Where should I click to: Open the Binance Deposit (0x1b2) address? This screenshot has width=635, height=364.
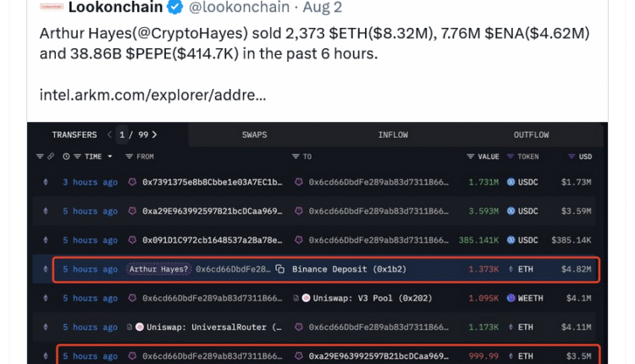coord(335,269)
